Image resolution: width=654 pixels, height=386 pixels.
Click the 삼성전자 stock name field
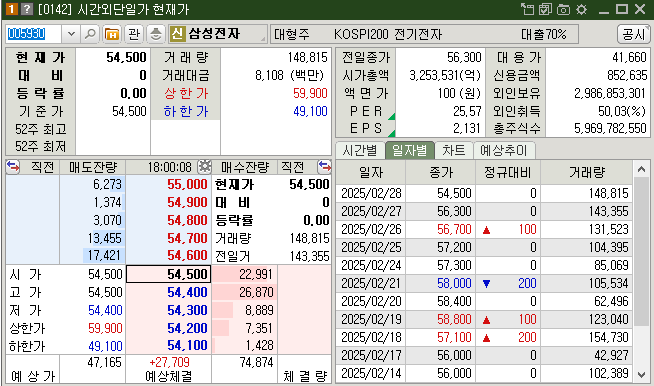[x=218, y=34]
